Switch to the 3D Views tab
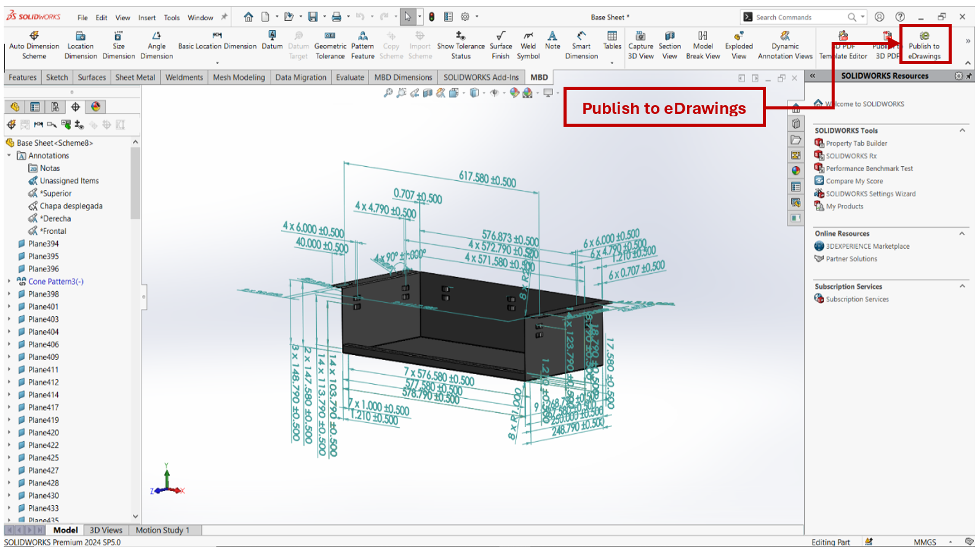980x552 pixels. (x=106, y=530)
